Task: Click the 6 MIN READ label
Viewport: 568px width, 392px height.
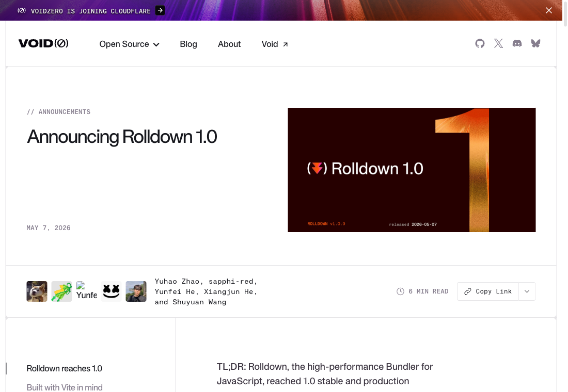Action: [x=429, y=291]
